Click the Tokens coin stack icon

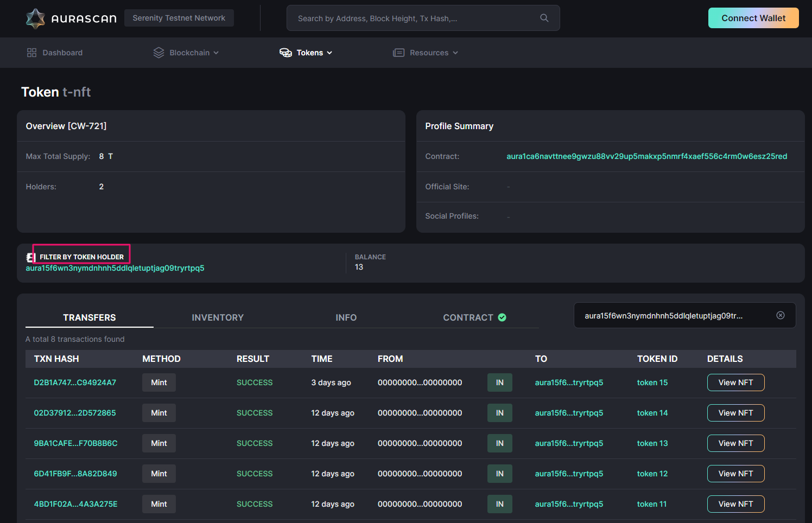click(x=286, y=52)
